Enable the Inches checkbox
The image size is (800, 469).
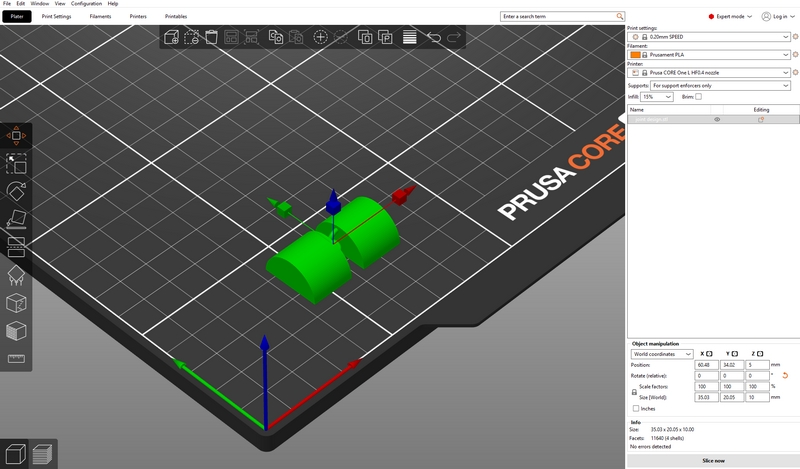[636, 408]
